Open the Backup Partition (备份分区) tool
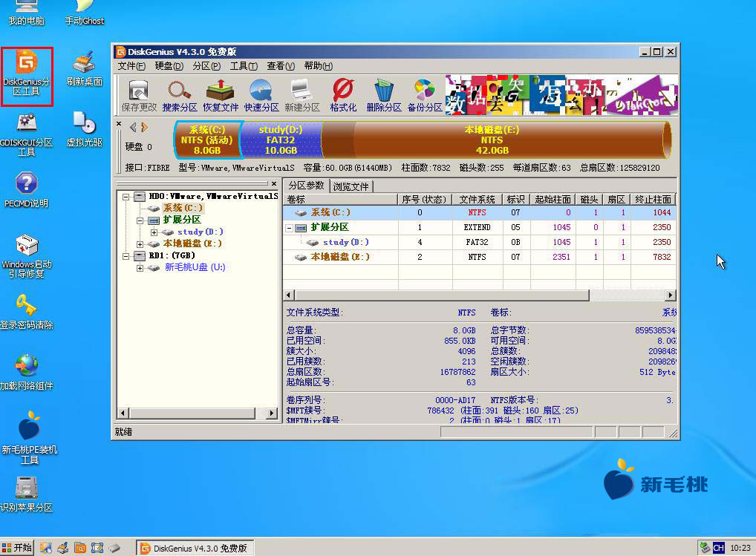This screenshot has height=556, width=756. pos(425,96)
